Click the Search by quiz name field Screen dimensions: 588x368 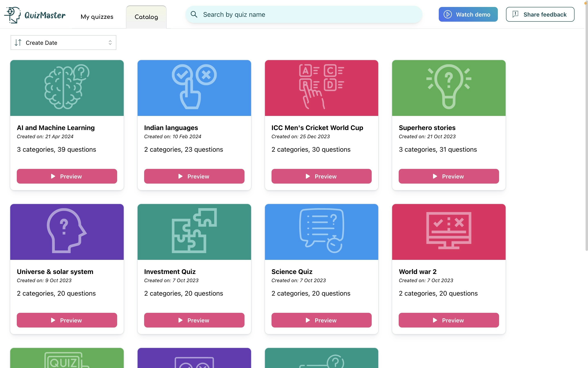pyautogui.click(x=303, y=14)
